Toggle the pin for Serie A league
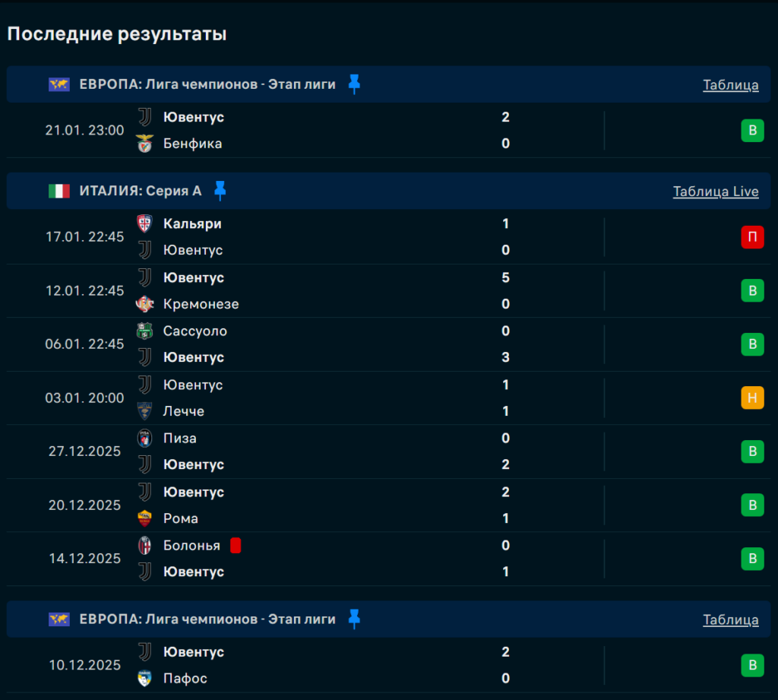778x700 pixels. (220, 191)
